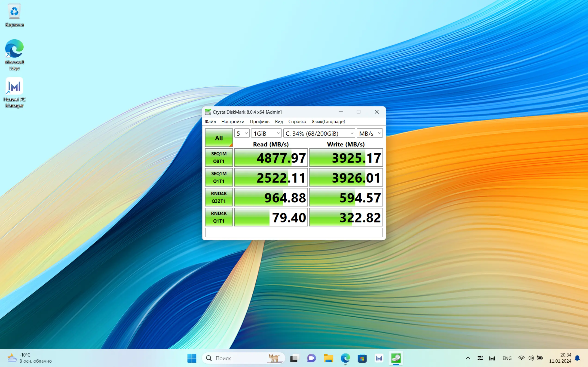588x367 pixels.
Task: Open the Wi-Fi network tray icon
Action: click(521, 358)
